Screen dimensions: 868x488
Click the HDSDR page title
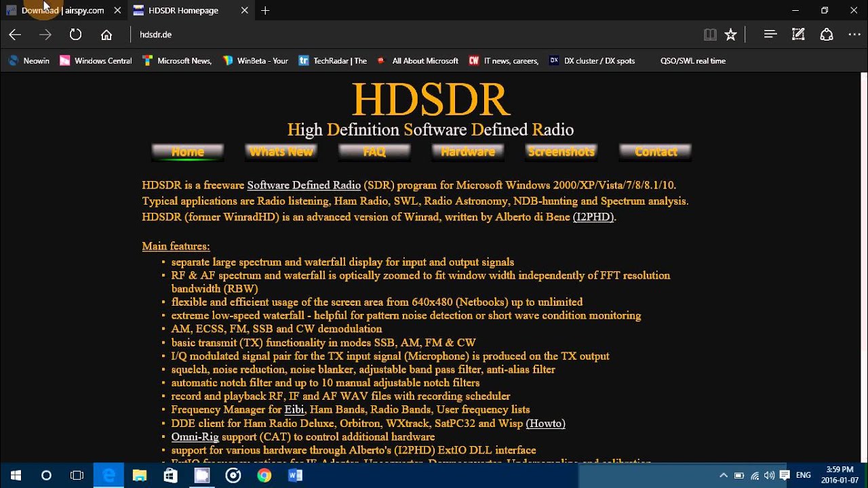tap(431, 100)
